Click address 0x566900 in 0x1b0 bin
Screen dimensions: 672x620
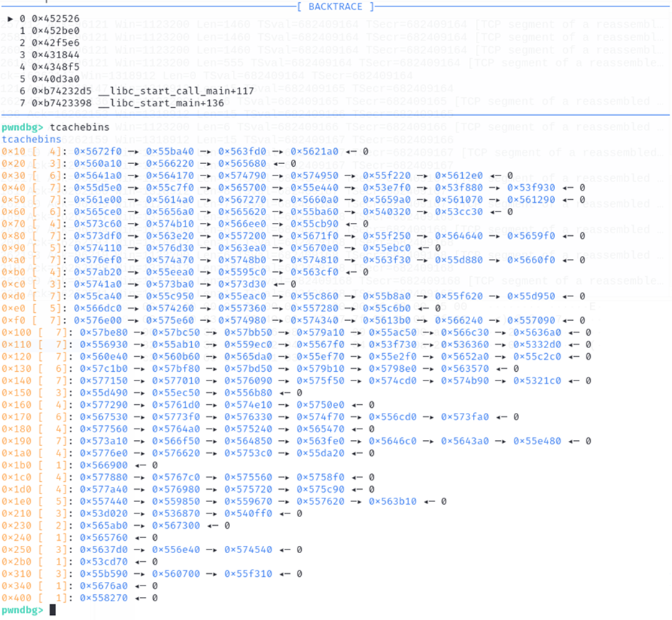(103, 465)
